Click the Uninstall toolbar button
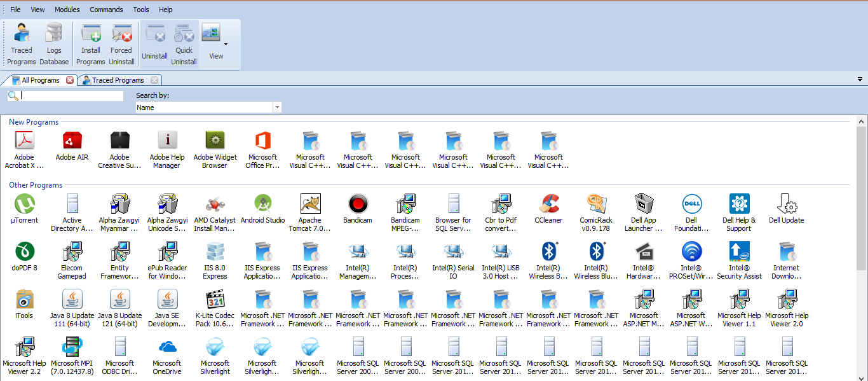The width and height of the screenshot is (868, 381). 155,44
